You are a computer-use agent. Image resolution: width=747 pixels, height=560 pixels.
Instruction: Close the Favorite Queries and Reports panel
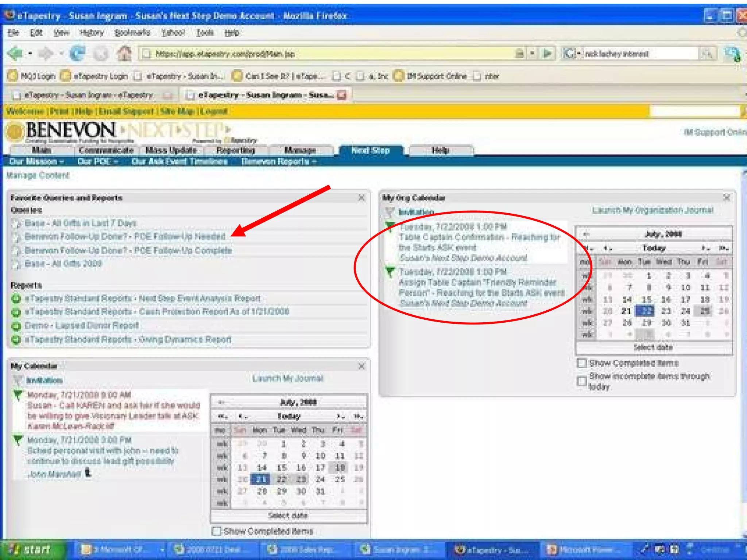pos(361,198)
